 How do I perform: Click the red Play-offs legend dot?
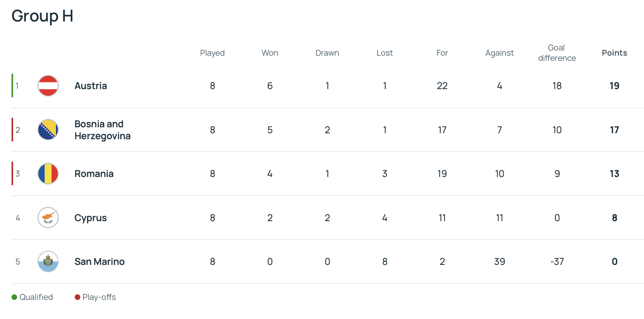[x=78, y=297]
